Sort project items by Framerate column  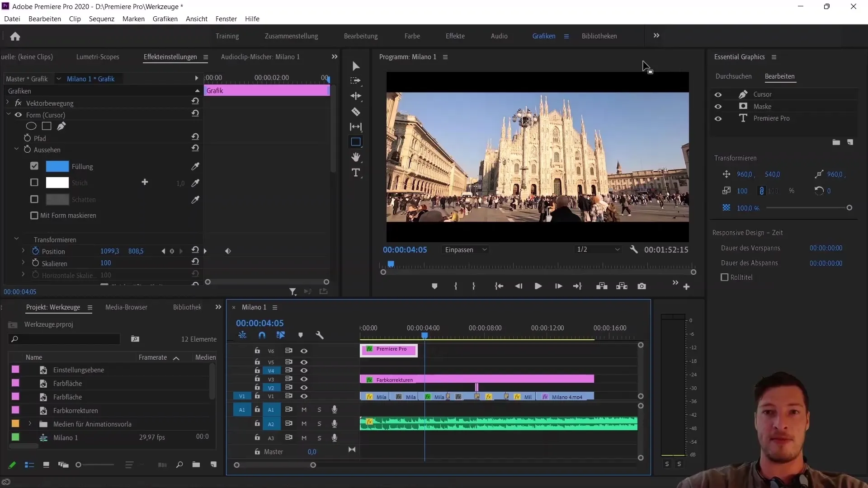153,357
